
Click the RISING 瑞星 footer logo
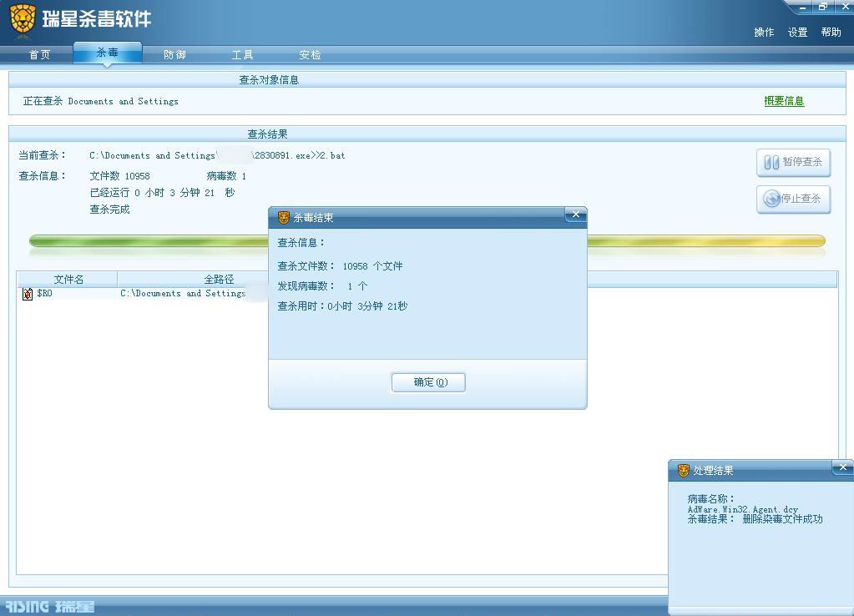(49, 606)
